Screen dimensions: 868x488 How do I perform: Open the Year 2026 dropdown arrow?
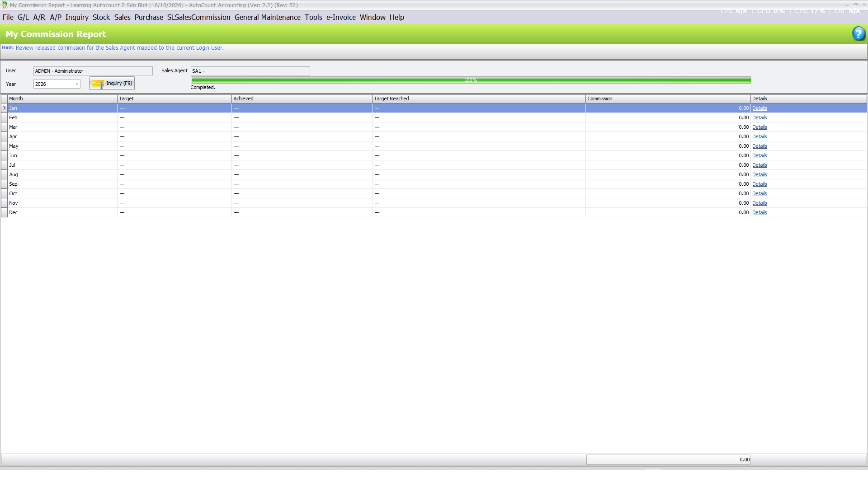click(x=77, y=84)
